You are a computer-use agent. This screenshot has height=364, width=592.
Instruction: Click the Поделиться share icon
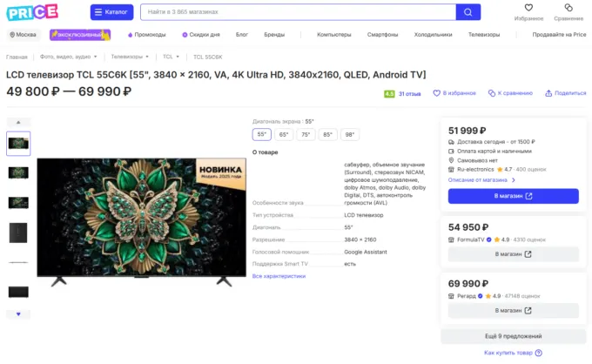tap(548, 93)
